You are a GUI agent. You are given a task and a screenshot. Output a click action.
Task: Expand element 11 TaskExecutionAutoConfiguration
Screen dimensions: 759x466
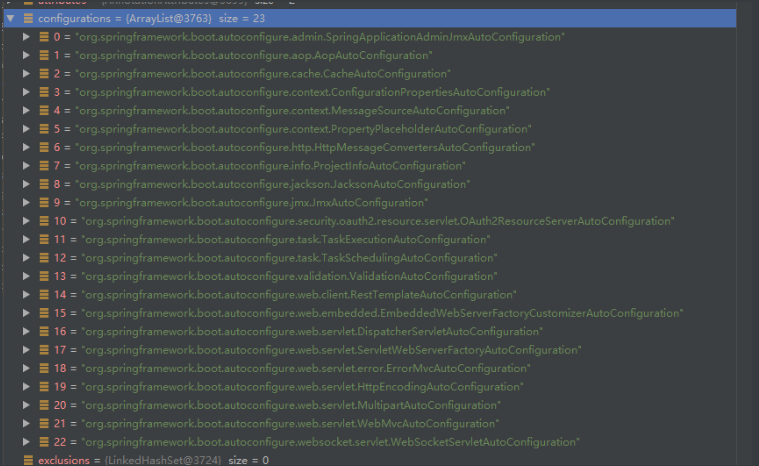pyautogui.click(x=26, y=239)
